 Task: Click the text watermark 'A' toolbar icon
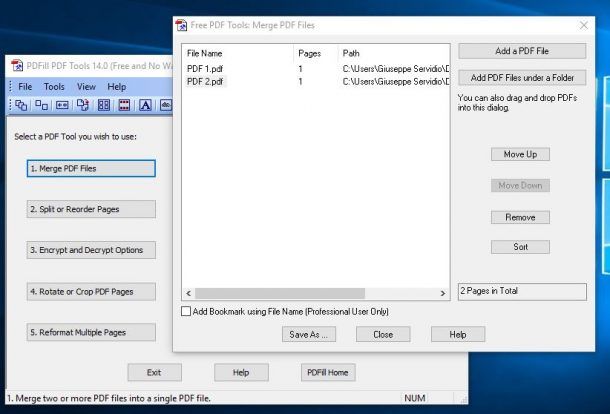(145, 105)
